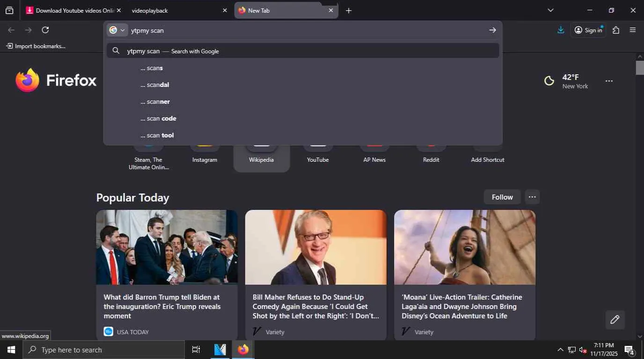Open the Bill Maher article thumbnail
This screenshot has height=359, width=644.
point(316,247)
